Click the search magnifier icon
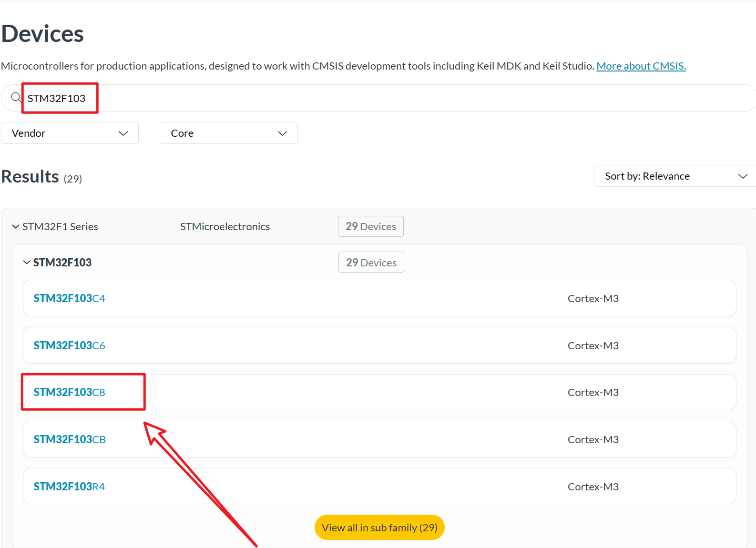756x548 pixels. click(16, 98)
